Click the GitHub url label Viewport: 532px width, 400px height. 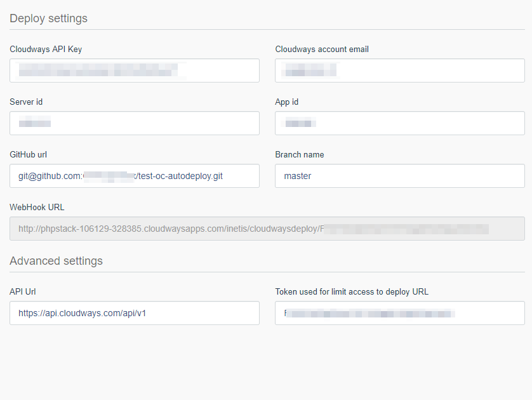tap(28, 155)
